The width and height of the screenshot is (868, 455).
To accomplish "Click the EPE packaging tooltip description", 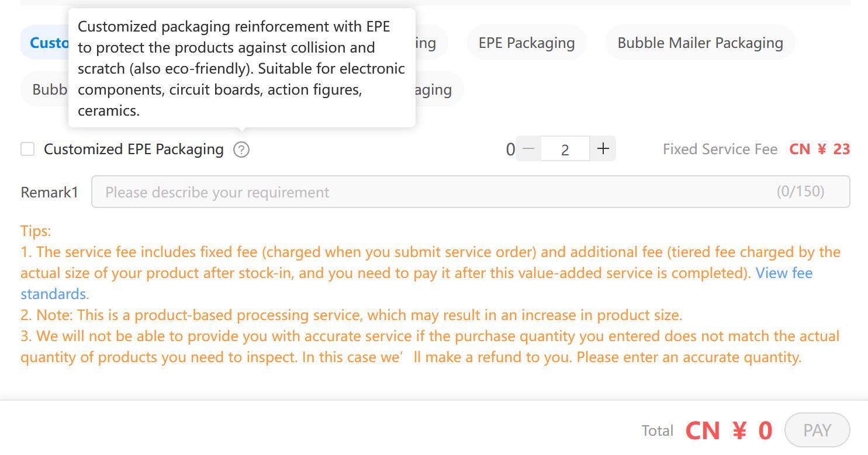I will (241, 68).
